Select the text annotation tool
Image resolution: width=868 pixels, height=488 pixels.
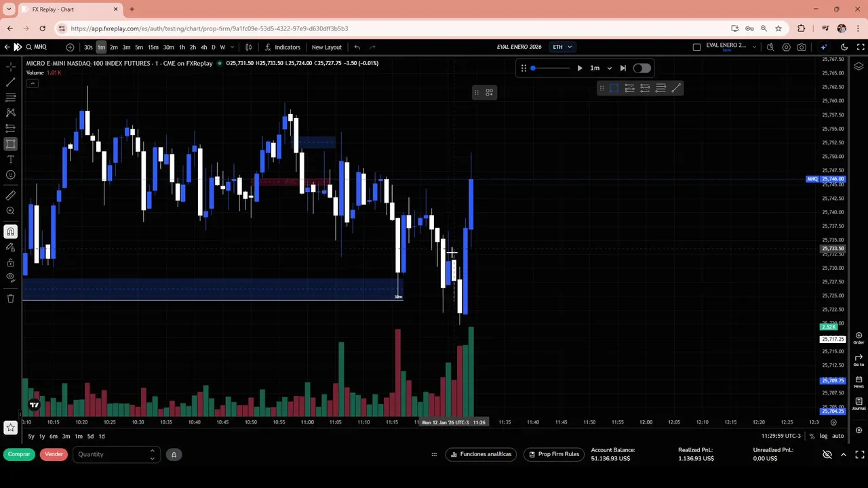click(x=10, y=159)
